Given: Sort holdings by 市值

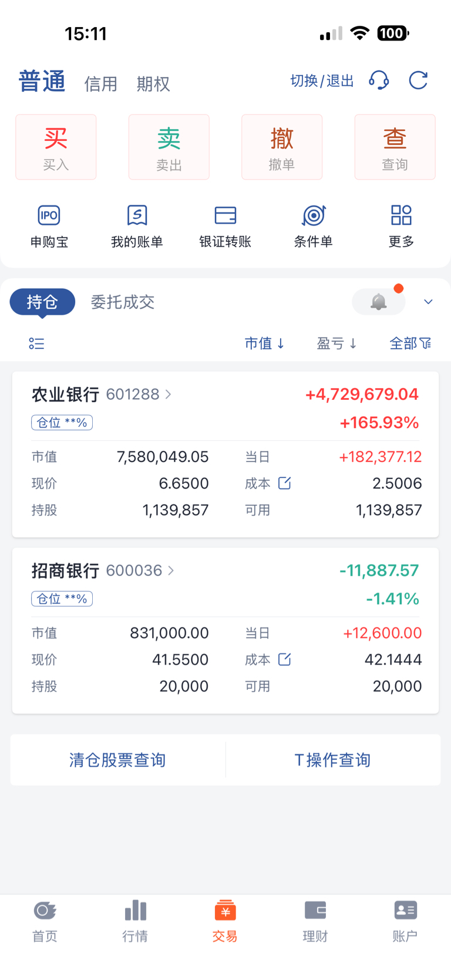Looking at the screenshot, I should [265, 343].
